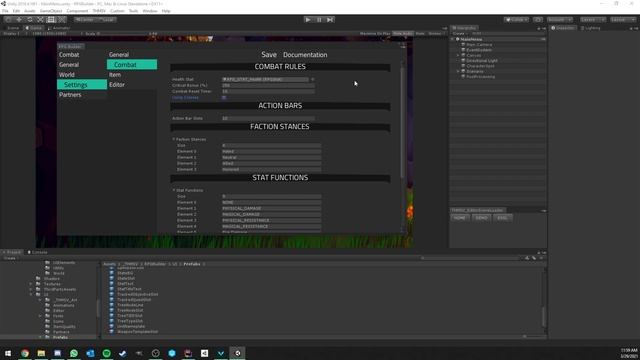Click Save Search star icon in Project
This screenshot has width=640, height=360.
tap(541, 258)
